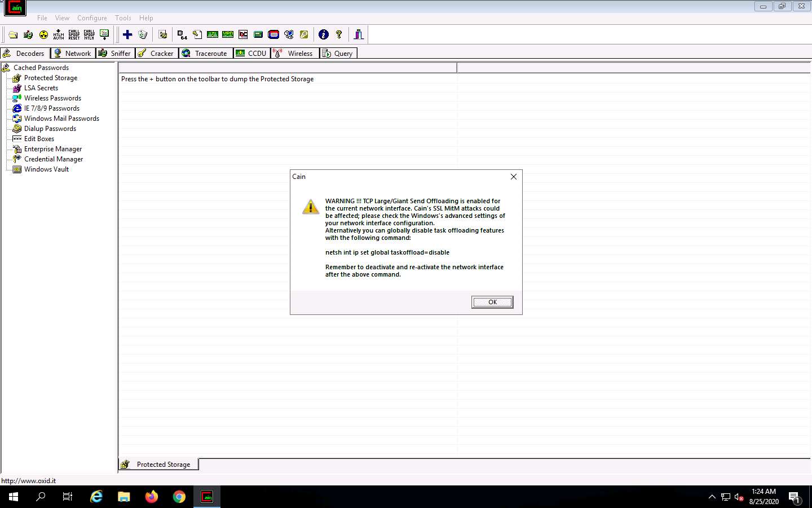The height and width of the screenshot is (508, 812).
Task: Switch to the Network tab
Action: click(73, 53)
